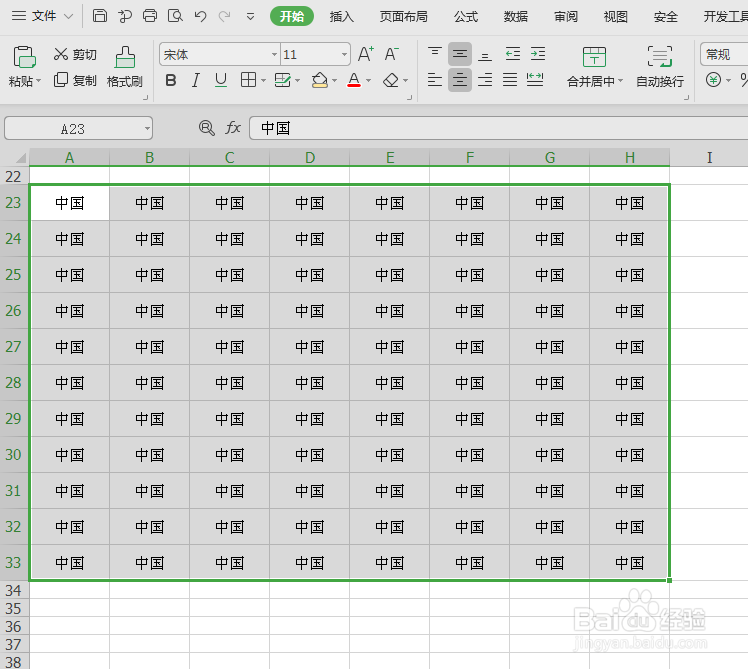Click justify alignment icon

point(510,80)
